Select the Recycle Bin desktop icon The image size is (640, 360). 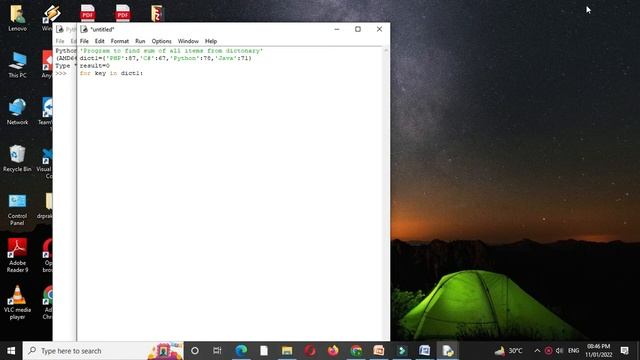tap(17, 158)
